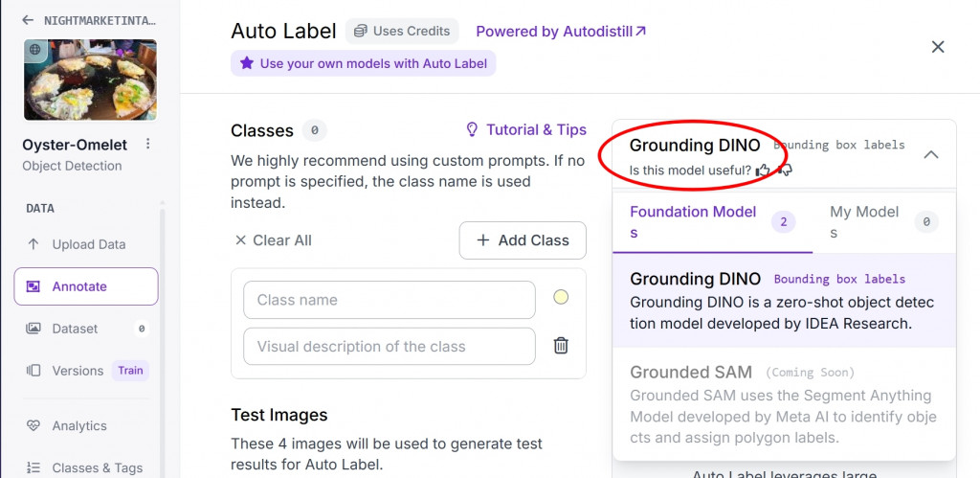Image resolution: width=980 pixels, height=478 pixels.
Task: Click the visual description input field
Action: click(x=389, y=346)
